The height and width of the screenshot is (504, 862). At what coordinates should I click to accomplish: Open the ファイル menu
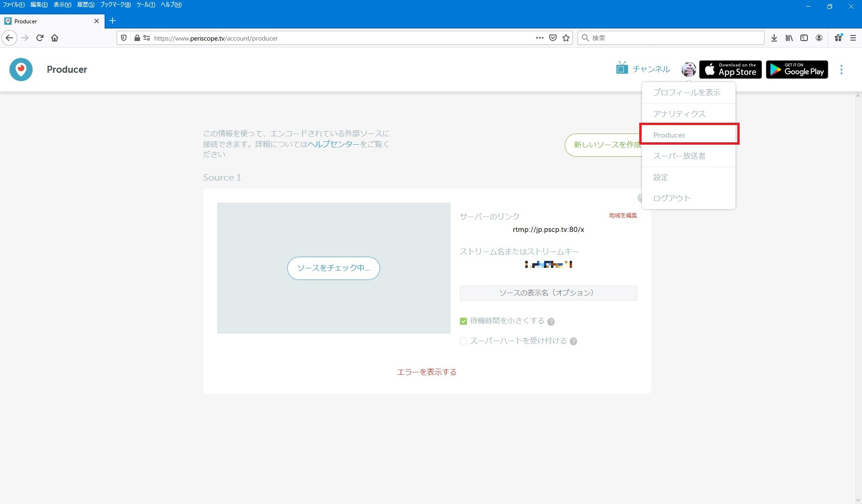click(14, 5)
